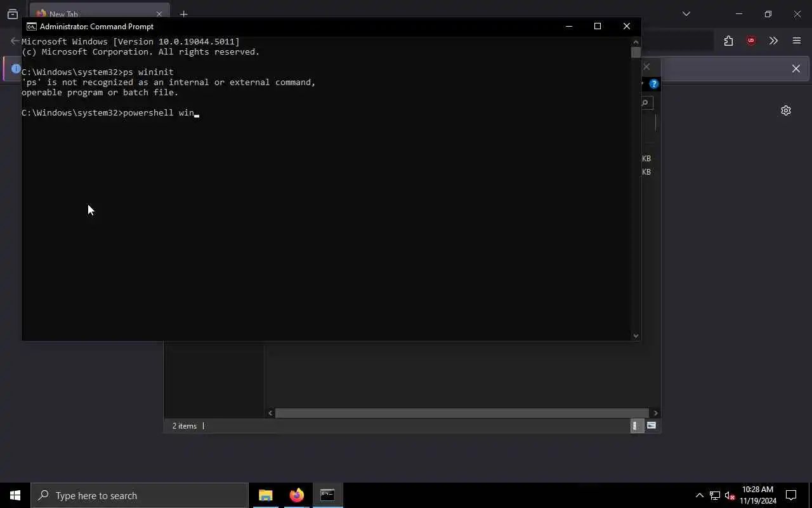The width and height of the screenshot is (812, 508).
Task: Show more Firefox toolbar tools chevrons
Action: click(x=773, y=41)
